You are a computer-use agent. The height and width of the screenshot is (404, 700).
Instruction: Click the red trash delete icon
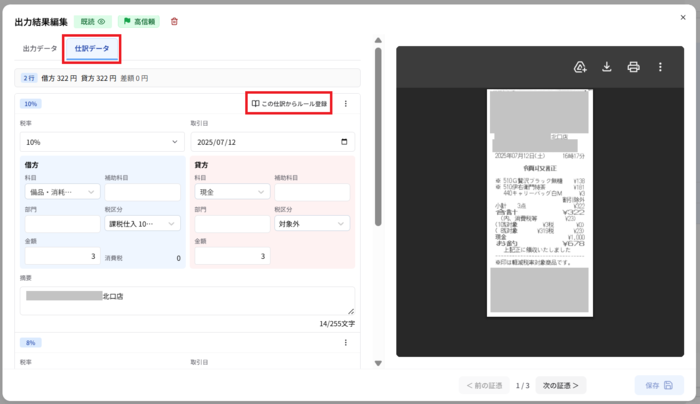point(174,21)
